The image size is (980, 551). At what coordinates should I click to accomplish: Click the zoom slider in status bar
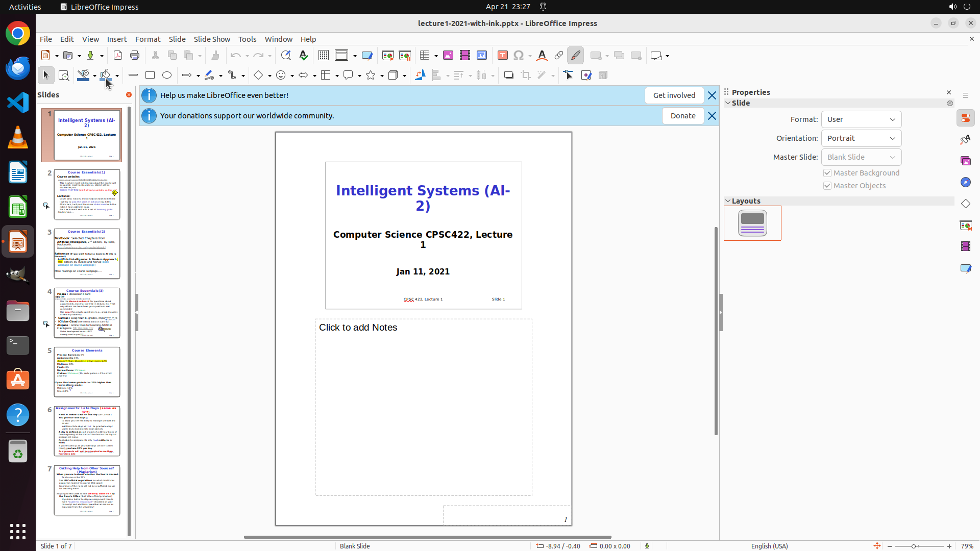tap(914, 546)
